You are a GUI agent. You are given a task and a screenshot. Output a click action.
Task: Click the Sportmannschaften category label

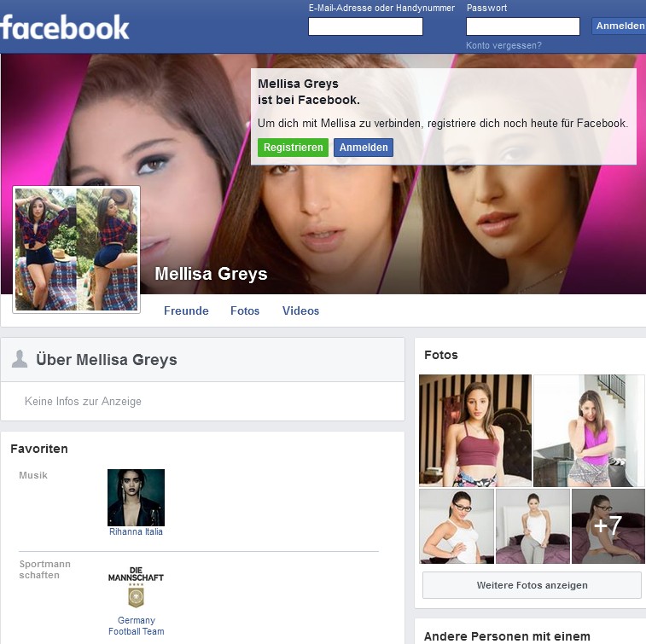(x=45, y=570)
